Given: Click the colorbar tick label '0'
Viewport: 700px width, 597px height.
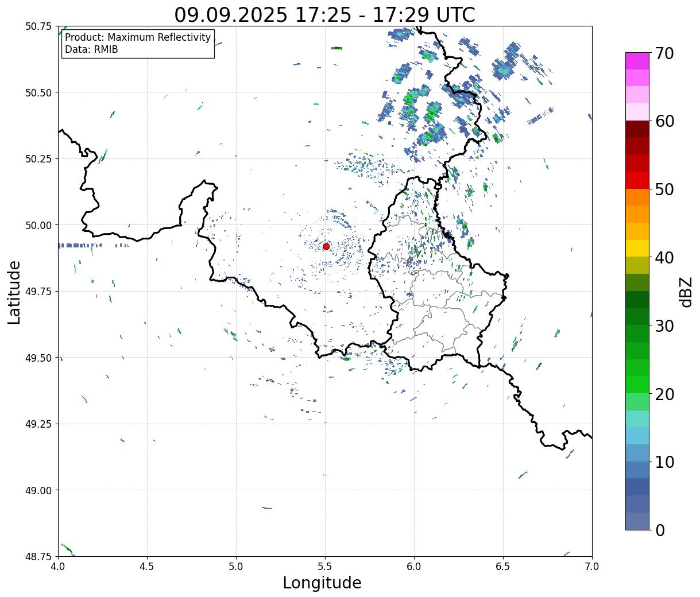Looking at the screenshot, I should (x=660, y=530).
